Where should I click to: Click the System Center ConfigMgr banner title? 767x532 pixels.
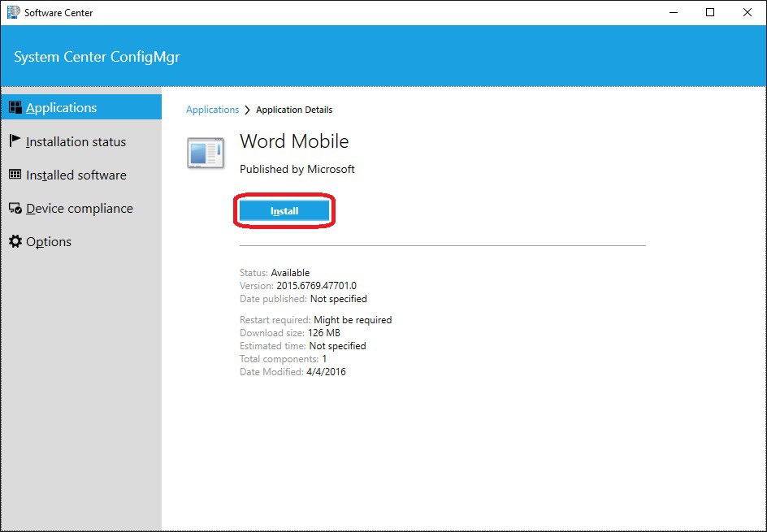click(x=97, y=57)
